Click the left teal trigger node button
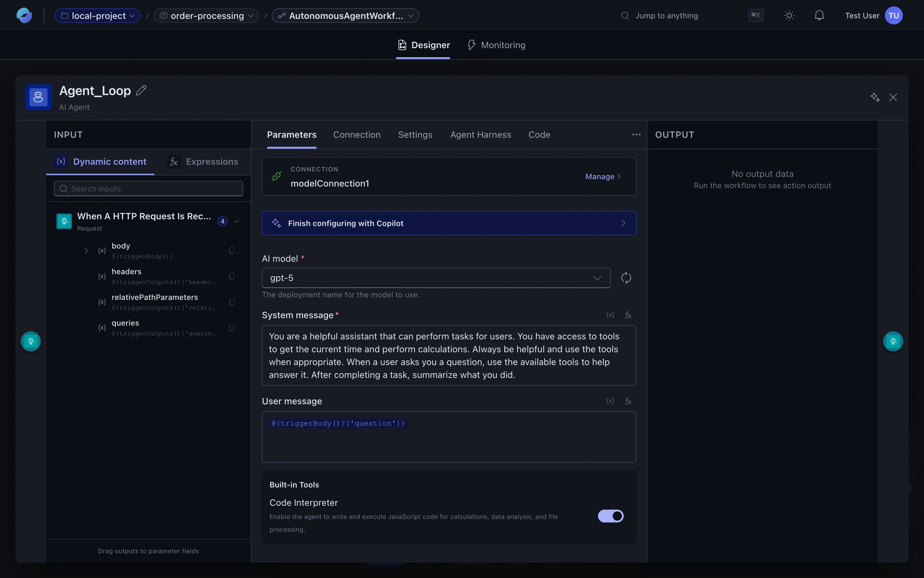Screen dimensions: 924x578 pos(31,341)
